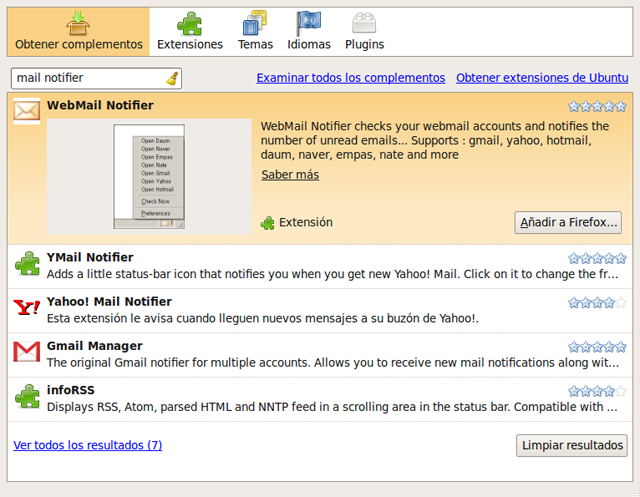This screenshot has height=497, width=640.
Task: Open Obtener extensiones de Ubuntu link
Action: tap(541, 78)
